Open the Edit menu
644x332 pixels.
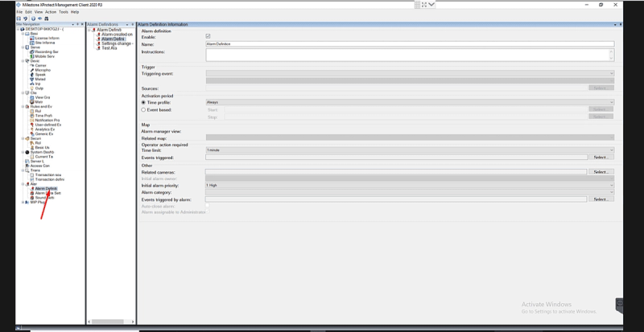tap(28, 12)
